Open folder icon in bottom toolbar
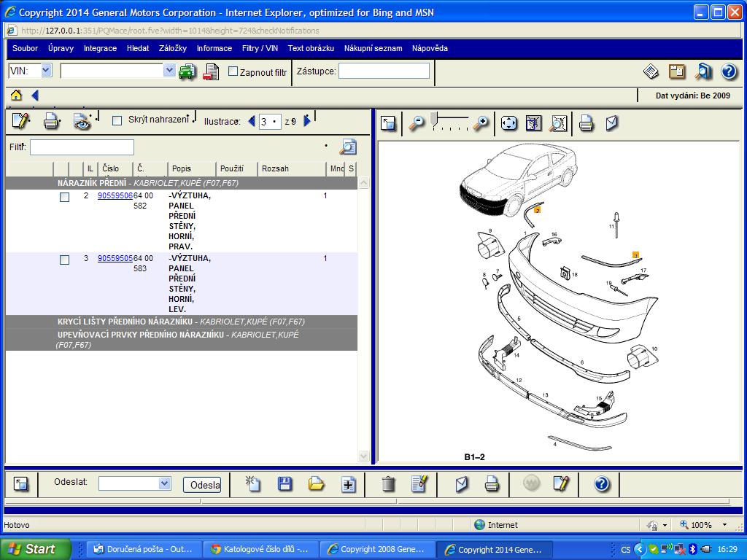The image size is (747, 560). coord(317,484)
